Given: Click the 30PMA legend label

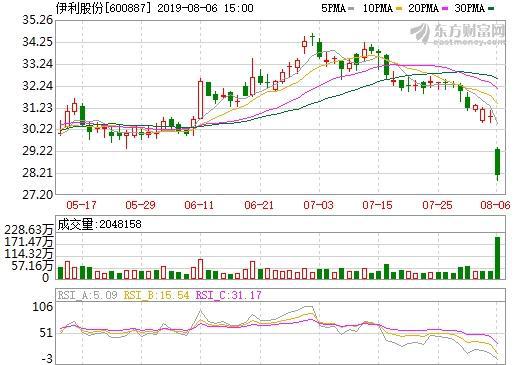Looking at the screenshot, I should coord(469,8).
